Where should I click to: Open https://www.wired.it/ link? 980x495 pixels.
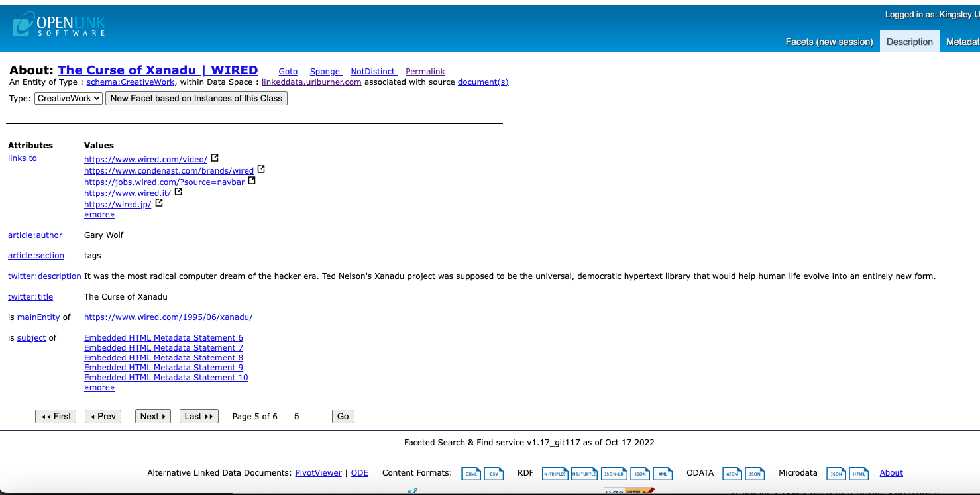(x=127, y=193)
